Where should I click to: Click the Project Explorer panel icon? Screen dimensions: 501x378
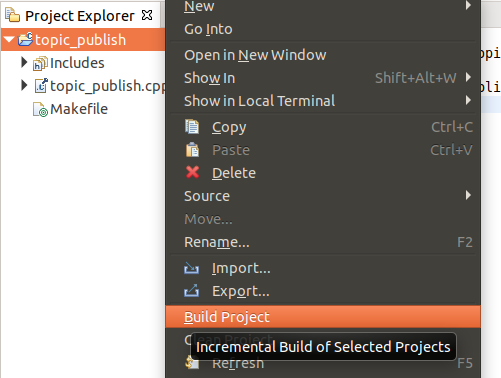click(12, 15)
